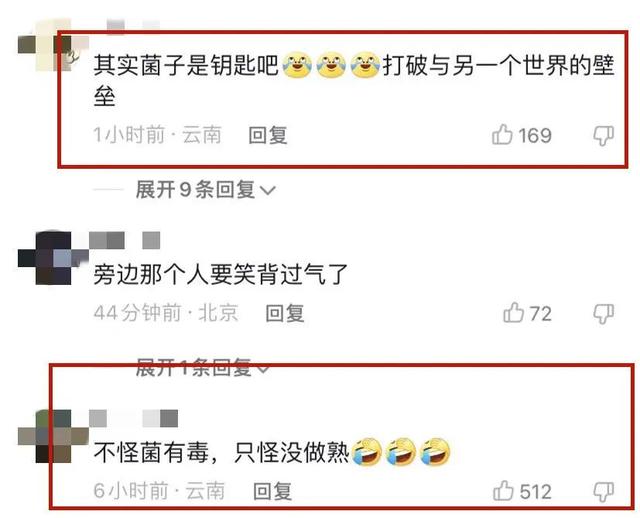Like the 旁边那个人 comment with 72 likes
Screen dimensions: 640x518
click(513, 313)
